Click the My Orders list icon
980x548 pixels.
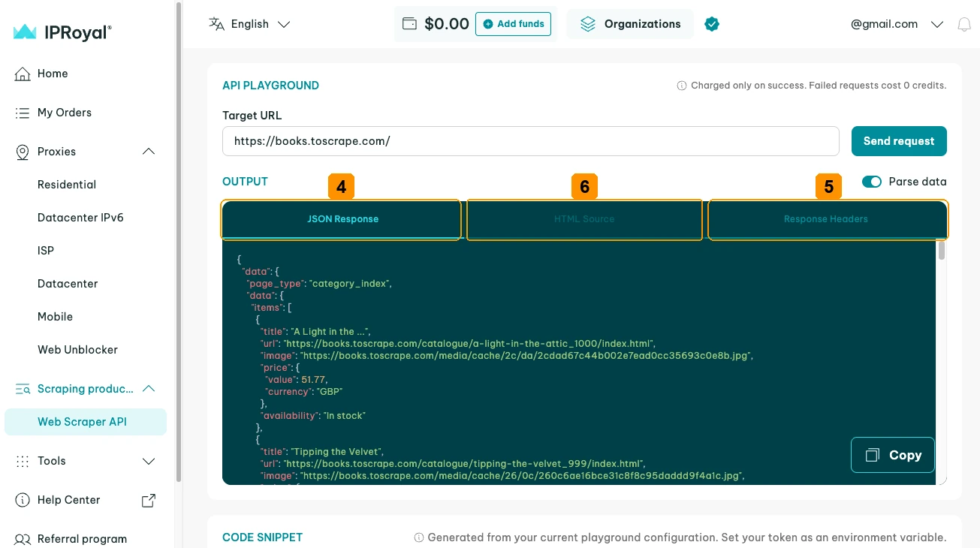point(23,113)
